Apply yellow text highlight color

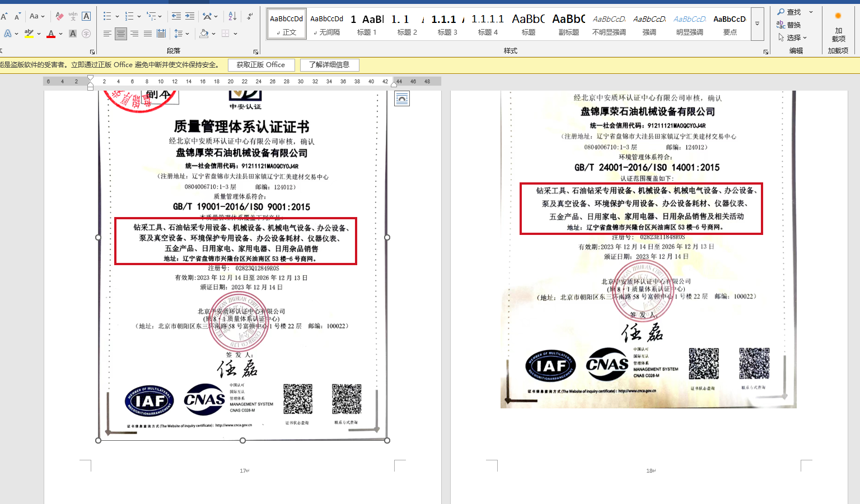(x=29, y=34)
